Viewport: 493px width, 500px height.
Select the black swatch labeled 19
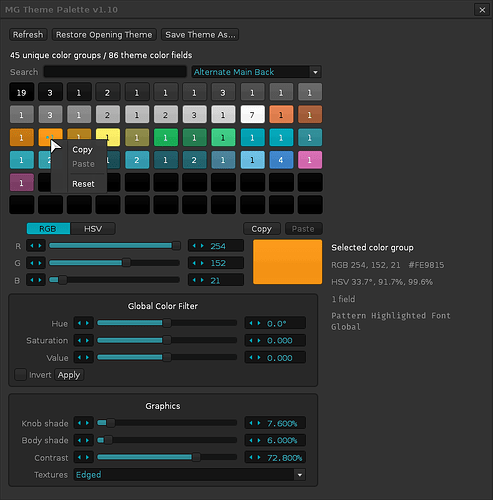22,92
